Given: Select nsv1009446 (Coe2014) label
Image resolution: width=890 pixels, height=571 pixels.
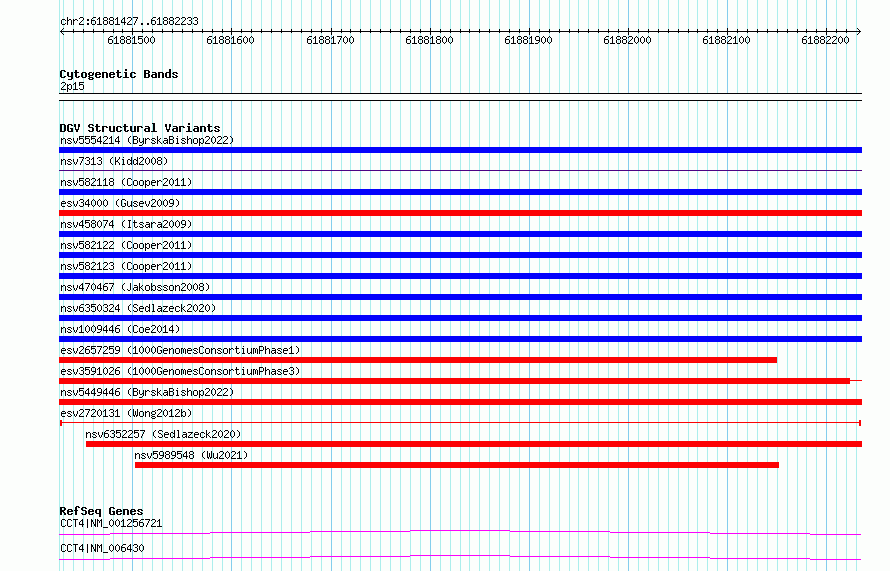Looking at the screenshot, I should 120,329.
